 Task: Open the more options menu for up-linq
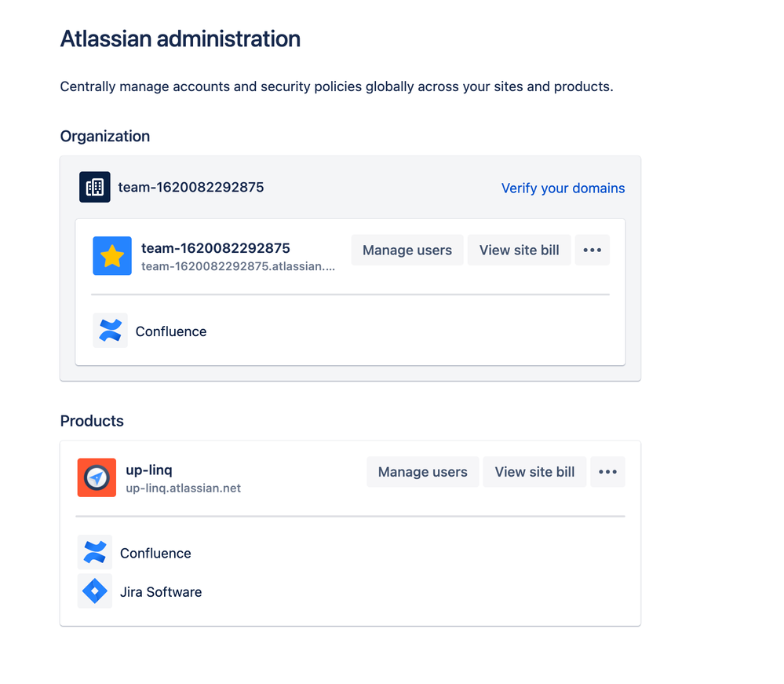click(607, 472)
